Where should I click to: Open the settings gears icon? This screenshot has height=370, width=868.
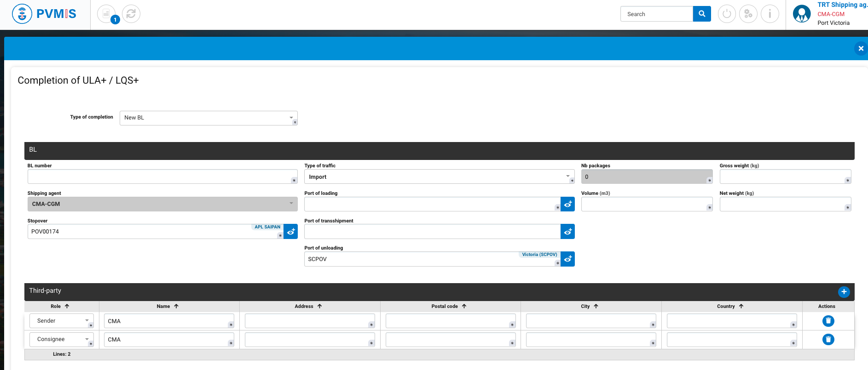tap(748, 14)
